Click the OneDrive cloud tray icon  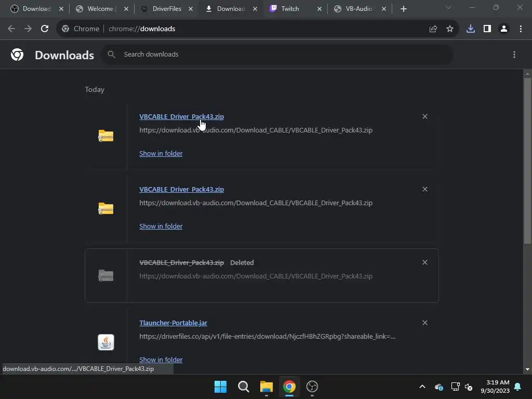pos(438,387)
